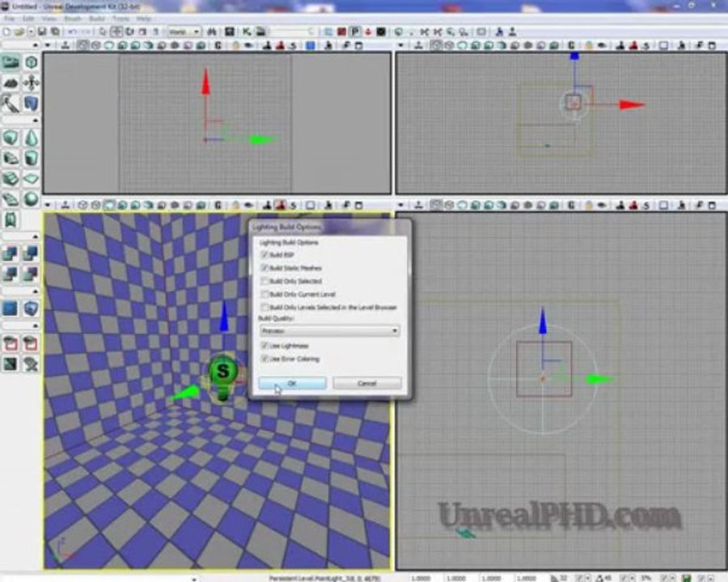Viewport: 728px width, 582px height.
Task: Click the New Level icon
Action: (6, 32)
